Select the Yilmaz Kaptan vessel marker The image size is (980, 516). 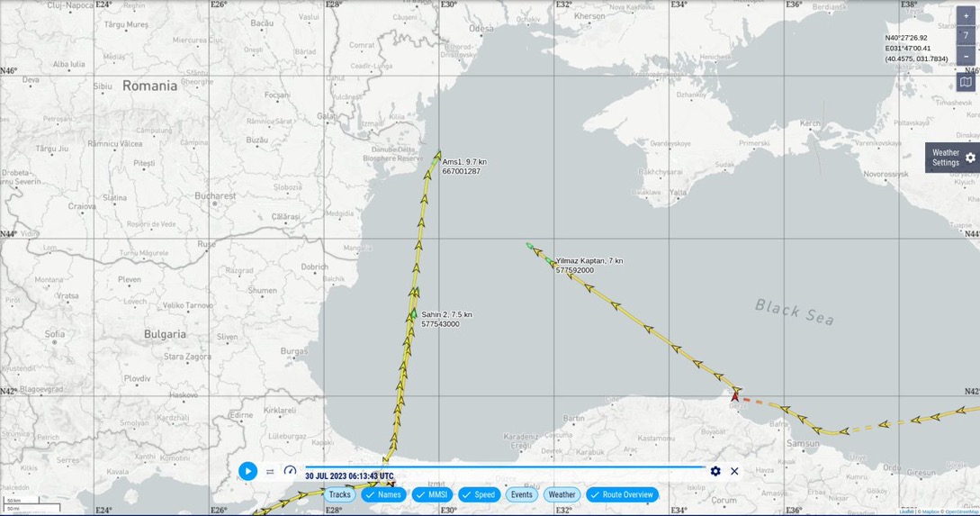(549, 260)
